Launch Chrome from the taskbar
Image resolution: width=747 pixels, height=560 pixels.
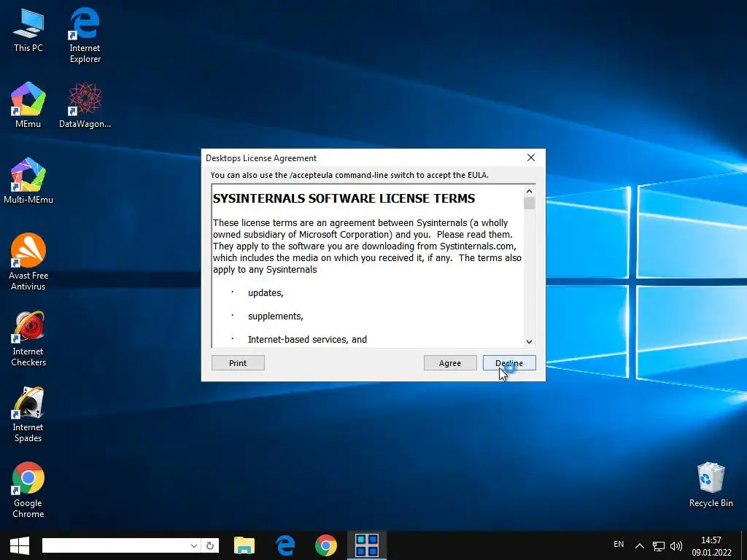click(x=326, y=545)
